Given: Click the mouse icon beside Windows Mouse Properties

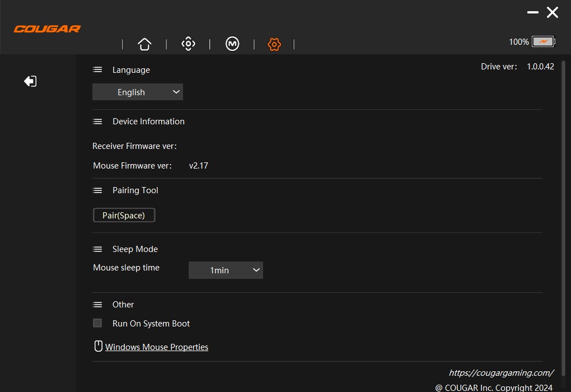Looking at the screenshot, I should point(98,346).
